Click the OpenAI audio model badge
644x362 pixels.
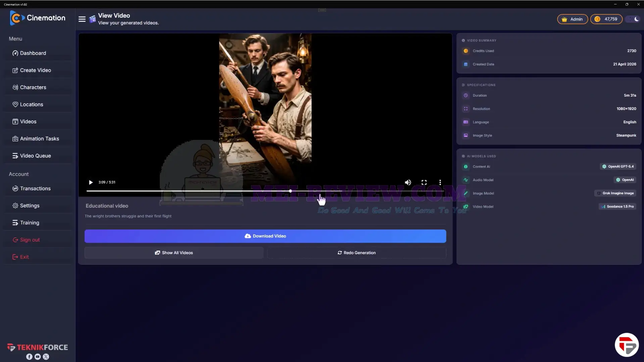625,180
